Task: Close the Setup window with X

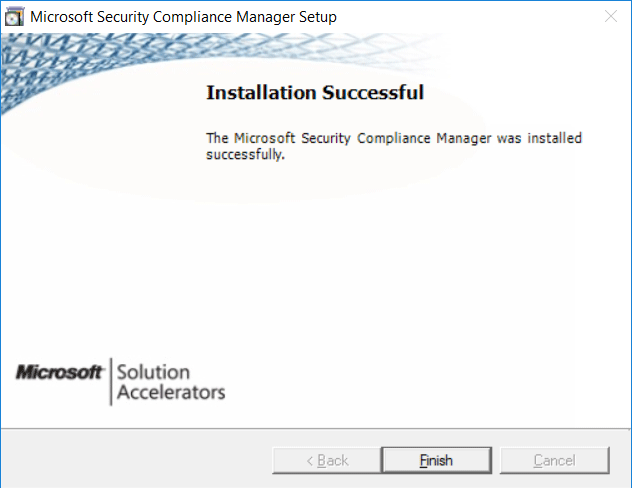Action: (611, 17)
